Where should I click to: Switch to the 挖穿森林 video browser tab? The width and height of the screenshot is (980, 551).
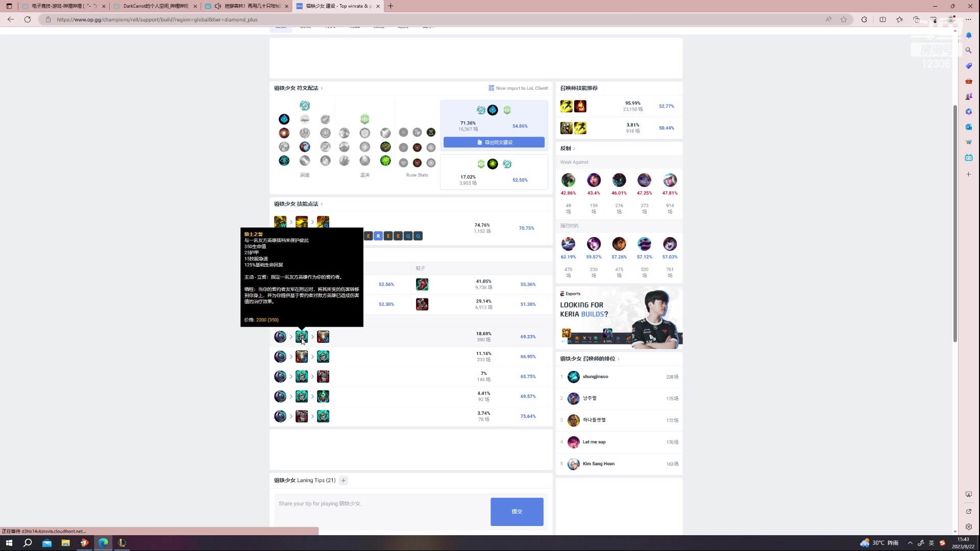[x=247, y=6]
